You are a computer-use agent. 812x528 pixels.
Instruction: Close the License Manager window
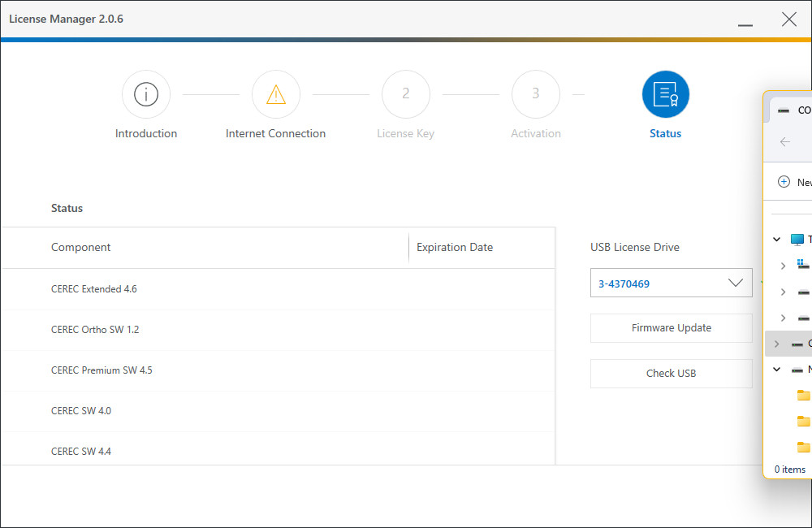click(789, 19)
